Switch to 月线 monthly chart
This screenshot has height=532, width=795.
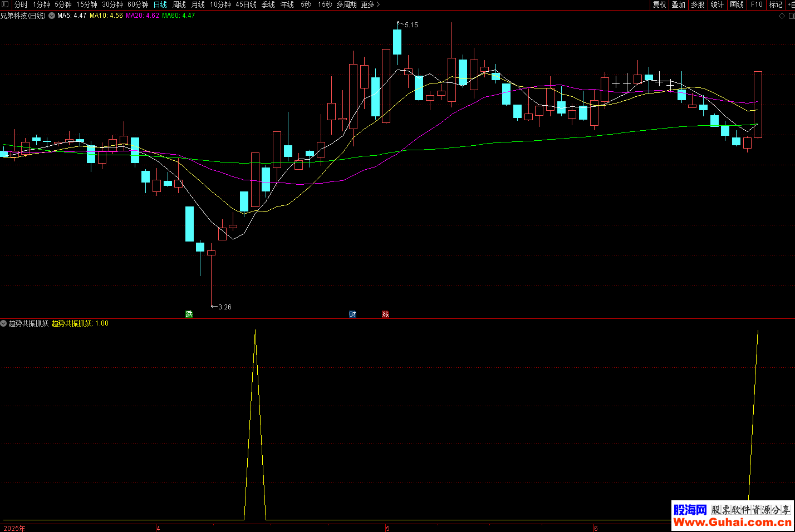click(198, 4)
